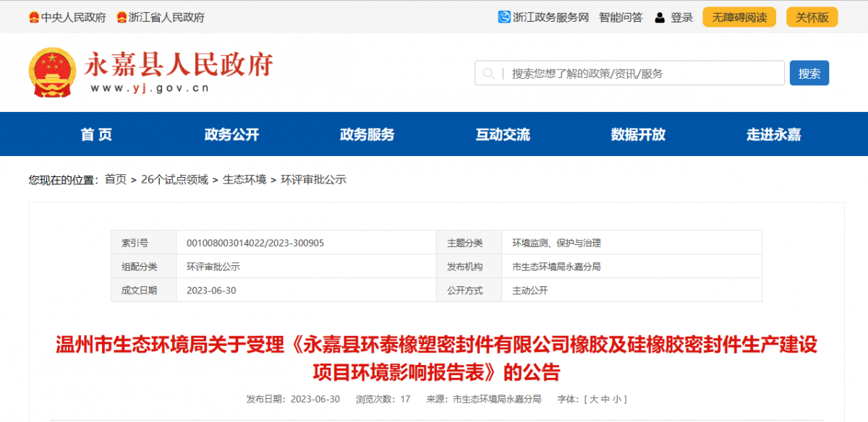Switch to the 数据开放 section
Screen dimensions: 868x422
[637, 134]
